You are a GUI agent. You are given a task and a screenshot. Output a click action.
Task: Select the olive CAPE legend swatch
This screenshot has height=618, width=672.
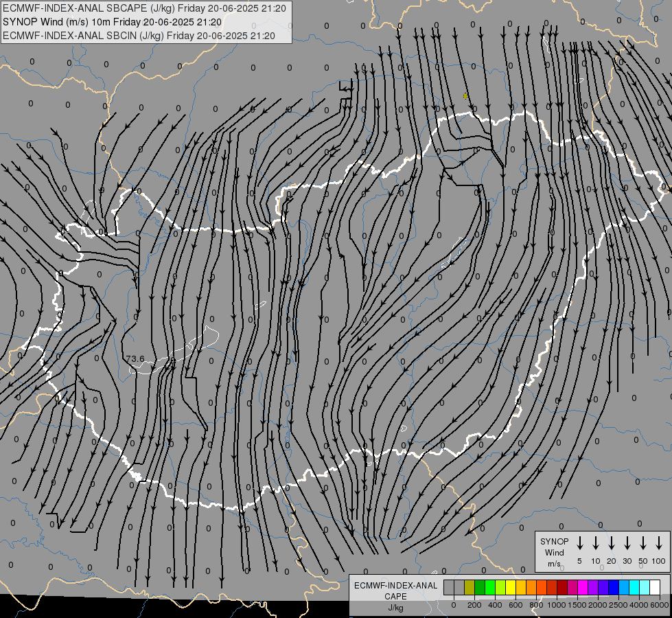tap(470, 587)
